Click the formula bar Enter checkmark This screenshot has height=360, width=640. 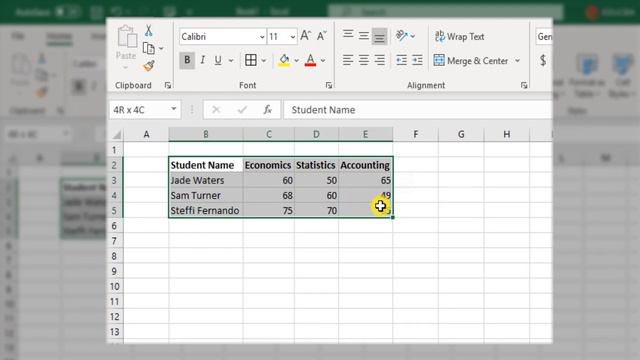242,109
